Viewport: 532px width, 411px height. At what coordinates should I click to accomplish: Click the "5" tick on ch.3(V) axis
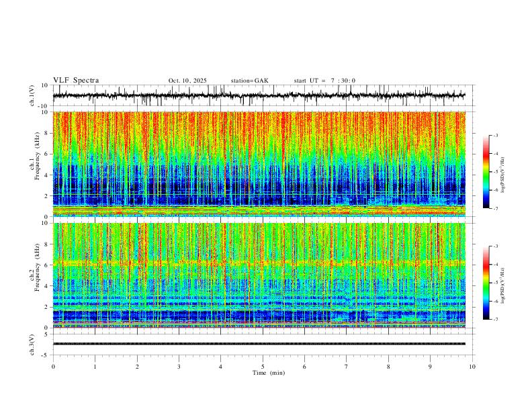[x=47, y=334]
